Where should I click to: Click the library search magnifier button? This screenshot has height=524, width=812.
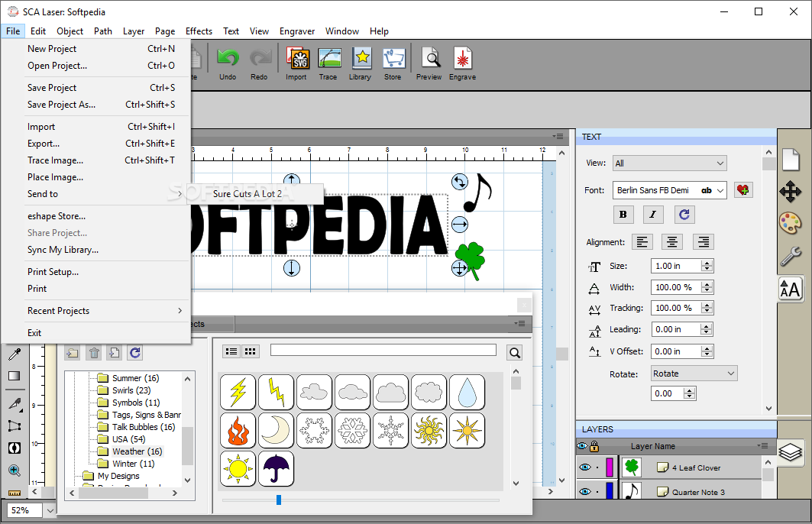click(x=514, y=353)
